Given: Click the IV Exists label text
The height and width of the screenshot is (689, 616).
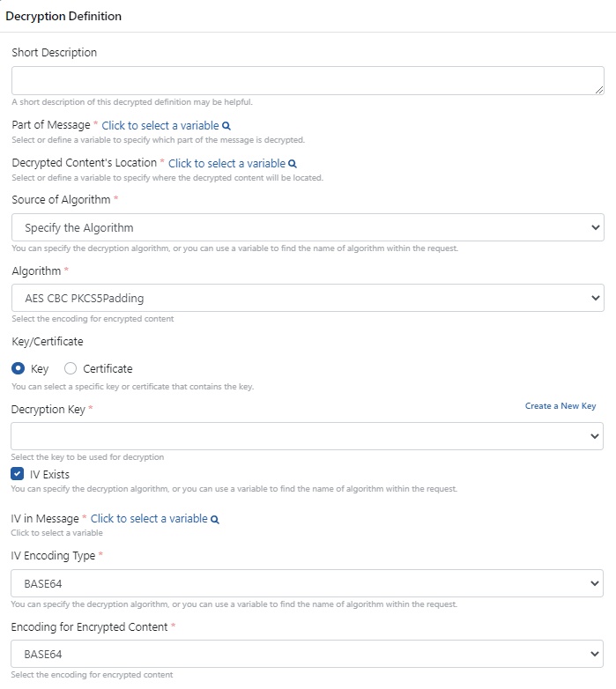Looking at the screenshot, I should point(49,475).
